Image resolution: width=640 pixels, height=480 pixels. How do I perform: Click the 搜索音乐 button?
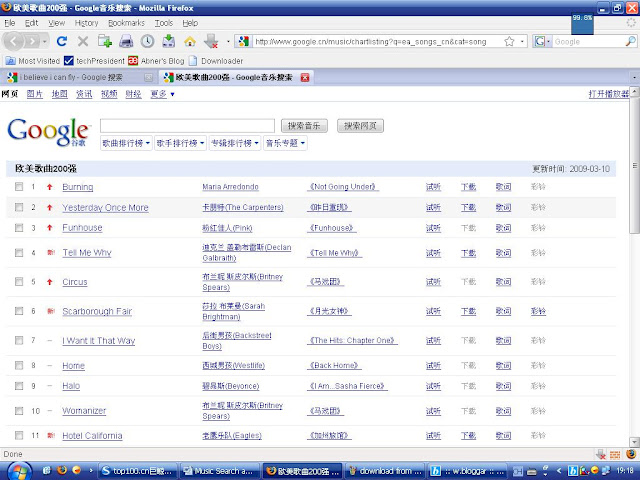(304, 126)
